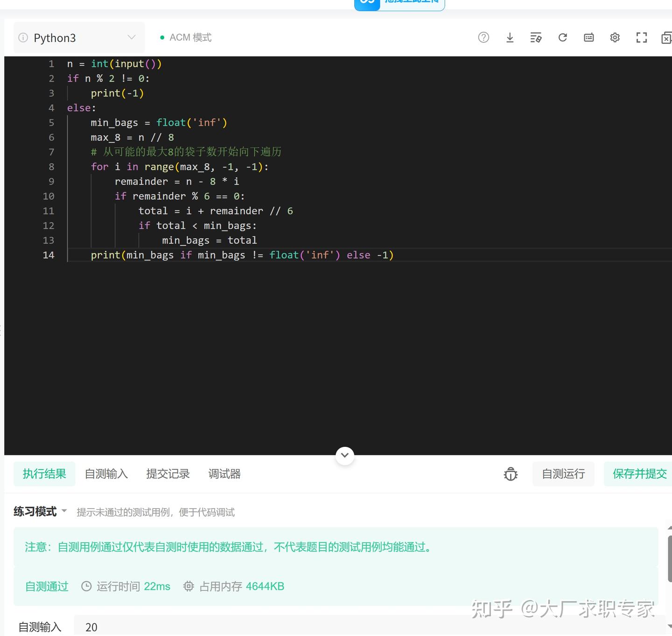This screenshot has width=672, height=636.
Task: Click the info icon next to Python3
Action: click(x=22, y=37)
